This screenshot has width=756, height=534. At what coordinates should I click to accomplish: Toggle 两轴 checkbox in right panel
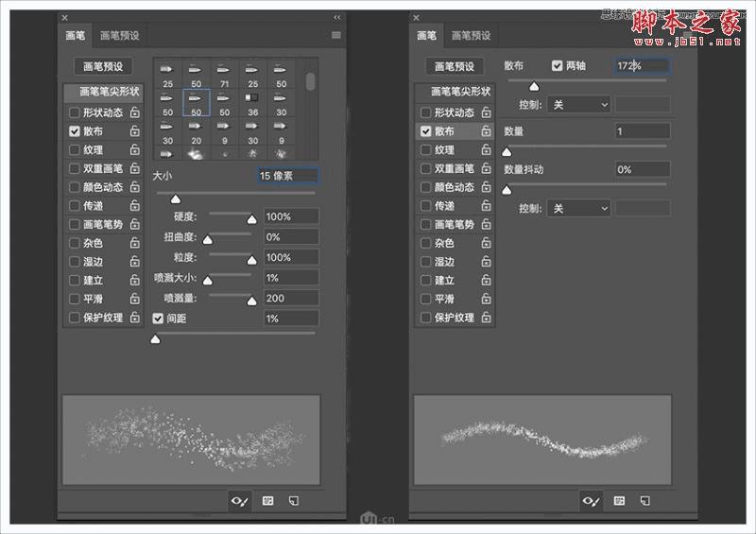click(x=558, y=65)
